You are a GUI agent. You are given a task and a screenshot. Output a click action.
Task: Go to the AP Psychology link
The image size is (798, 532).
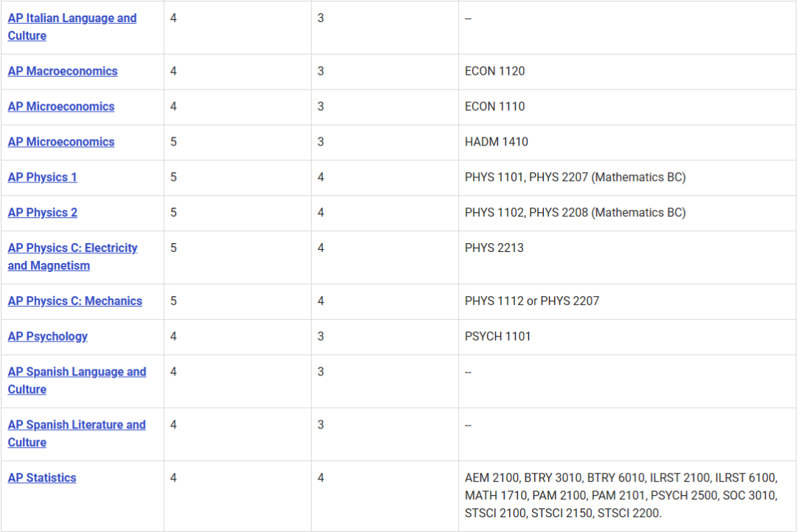click(x=47, y=338)
